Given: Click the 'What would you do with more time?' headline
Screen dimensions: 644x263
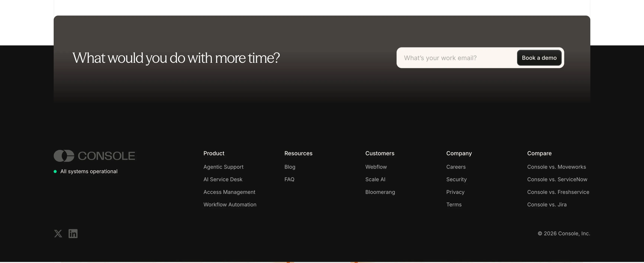Looking at the screenshot, I should pyautogui.click(x=176, y=58).
